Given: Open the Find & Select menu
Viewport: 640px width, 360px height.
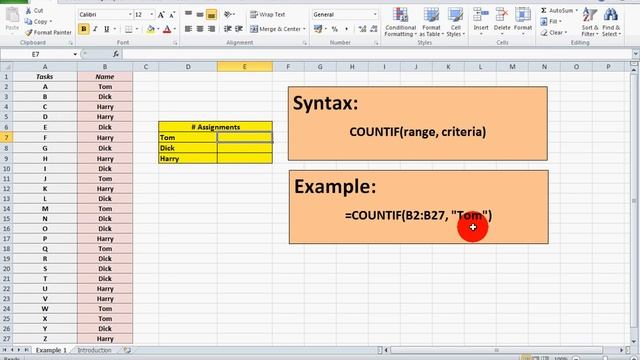Looking at the screenshot, I should click(x=611, y=22).
